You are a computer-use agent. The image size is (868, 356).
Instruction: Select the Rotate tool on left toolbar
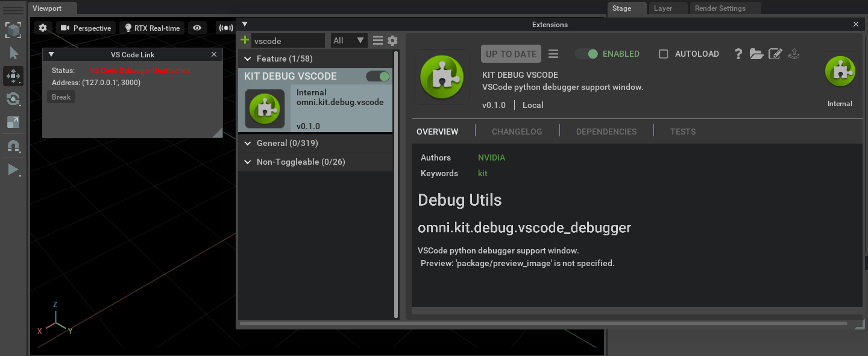pyautogui.click(x=13, y=99)
